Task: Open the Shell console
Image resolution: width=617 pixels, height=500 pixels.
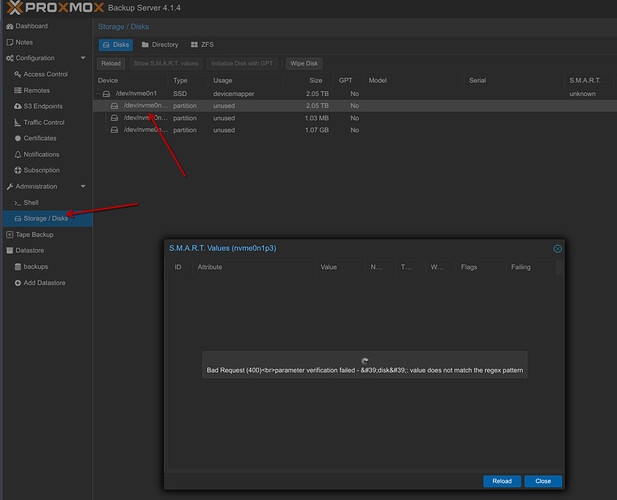Action: click(31, 202)
